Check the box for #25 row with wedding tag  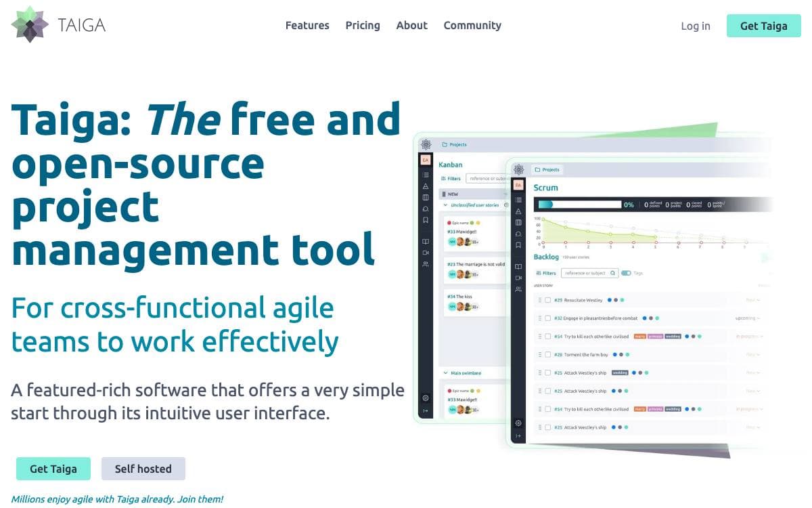(x=547, y=373)
